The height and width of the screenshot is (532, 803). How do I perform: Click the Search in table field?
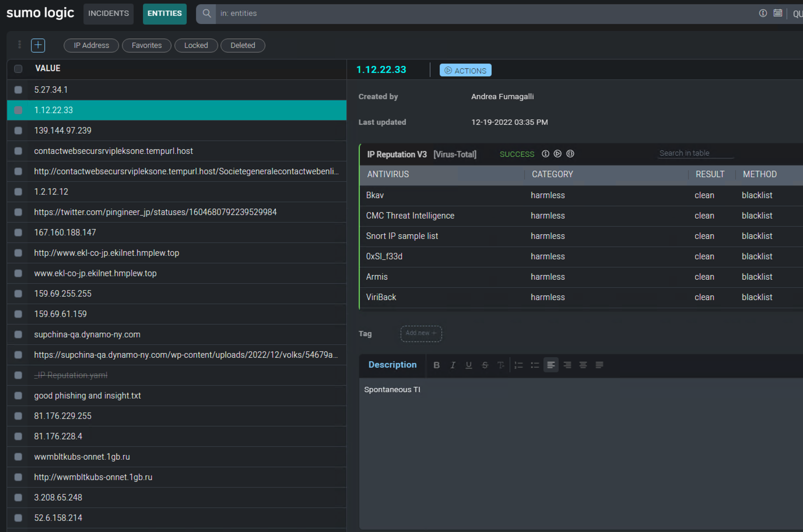[x=695, y=153]
